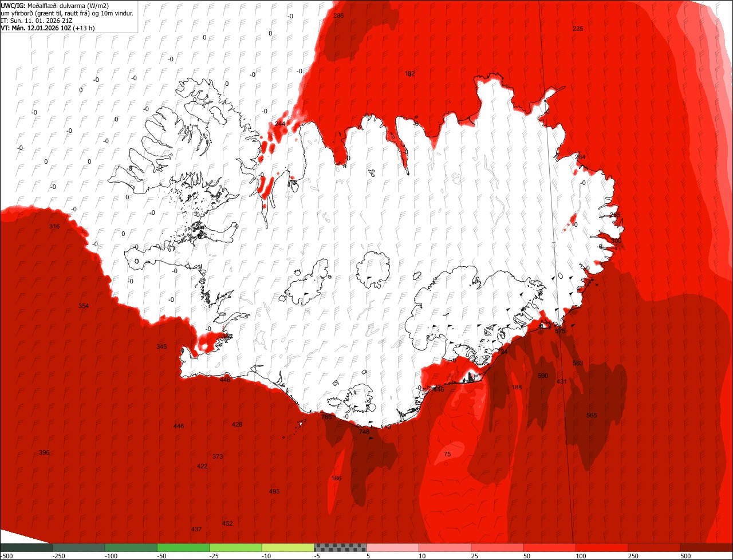The width and height of the screenshot is (733, 560).
Task: Click the legend swatch between -50 and -25
Action: tap(183, 547)
